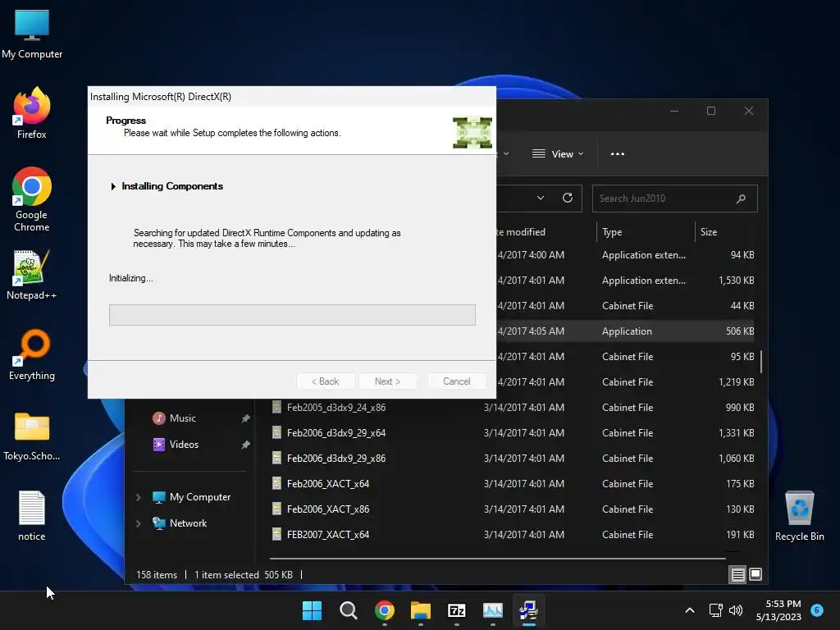Select the file Feb2006_XACT_x64
840x630 pixels.
(328, 484)
